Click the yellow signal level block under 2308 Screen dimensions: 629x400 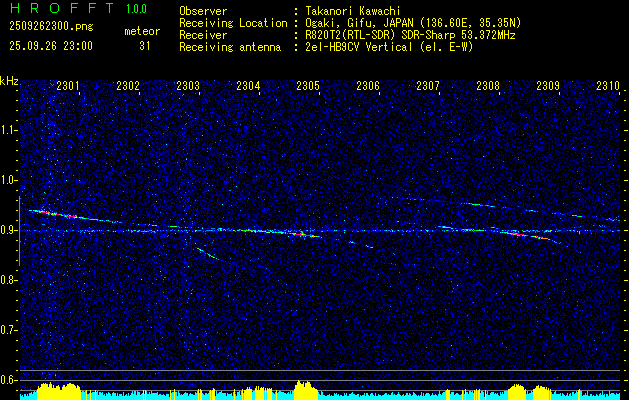tap(517, 392)
